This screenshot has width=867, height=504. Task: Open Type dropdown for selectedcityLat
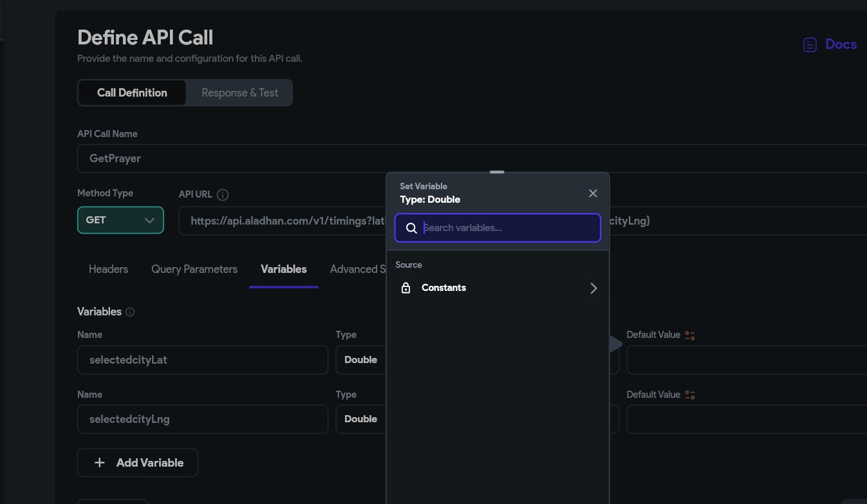(360, 360)
